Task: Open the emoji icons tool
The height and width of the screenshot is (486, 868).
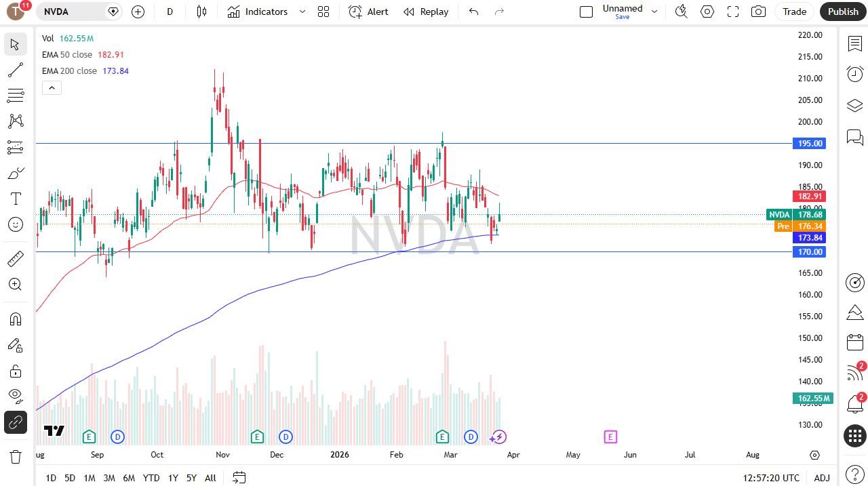Action: click(x=15, y=224)
